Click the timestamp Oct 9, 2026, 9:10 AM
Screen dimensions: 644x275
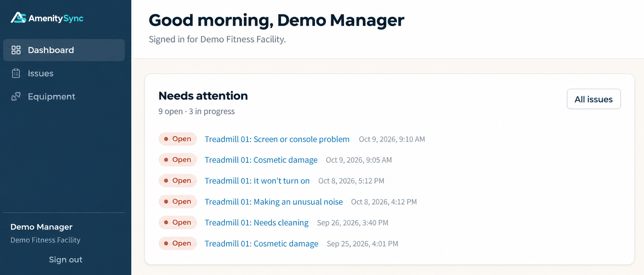click(392, 139)
